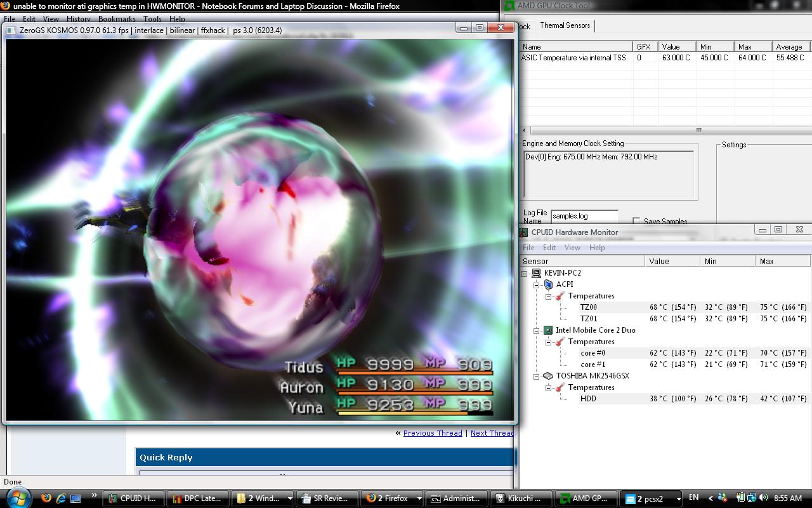The image size is (812, 508).
Task: Switch to the AMD GP... taskbar button
Action: tap(586, 498)
